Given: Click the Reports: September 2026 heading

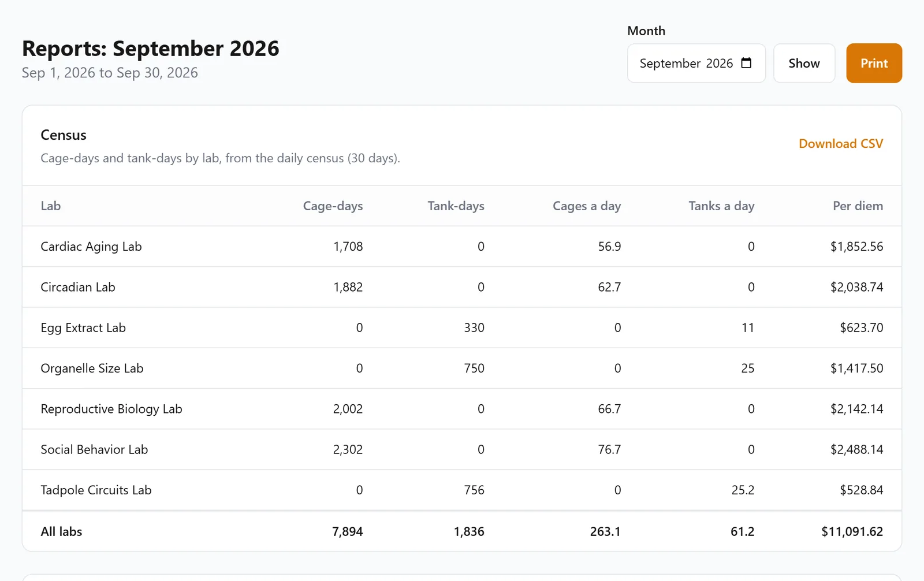Looking at the screenshot, I should [x=151, y=49].
